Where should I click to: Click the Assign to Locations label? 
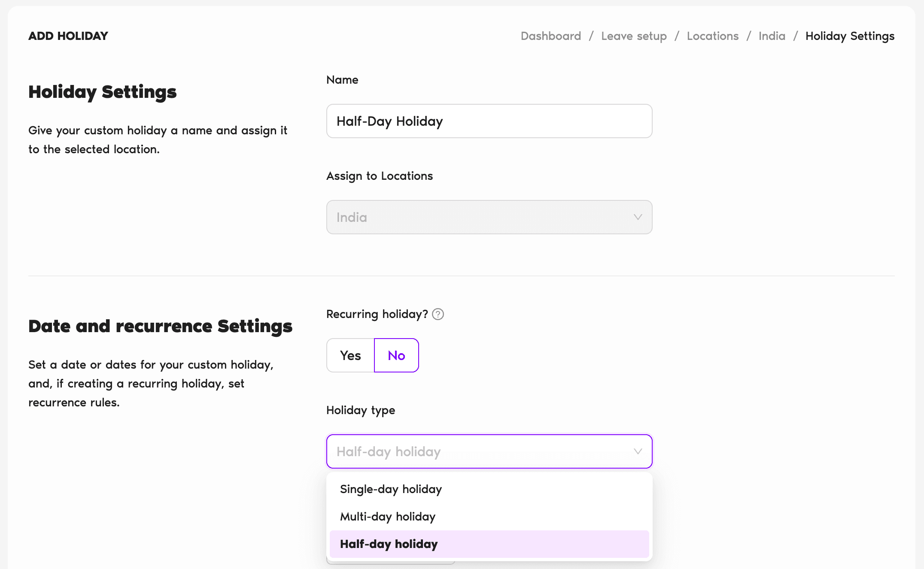[x=380, y=176]
